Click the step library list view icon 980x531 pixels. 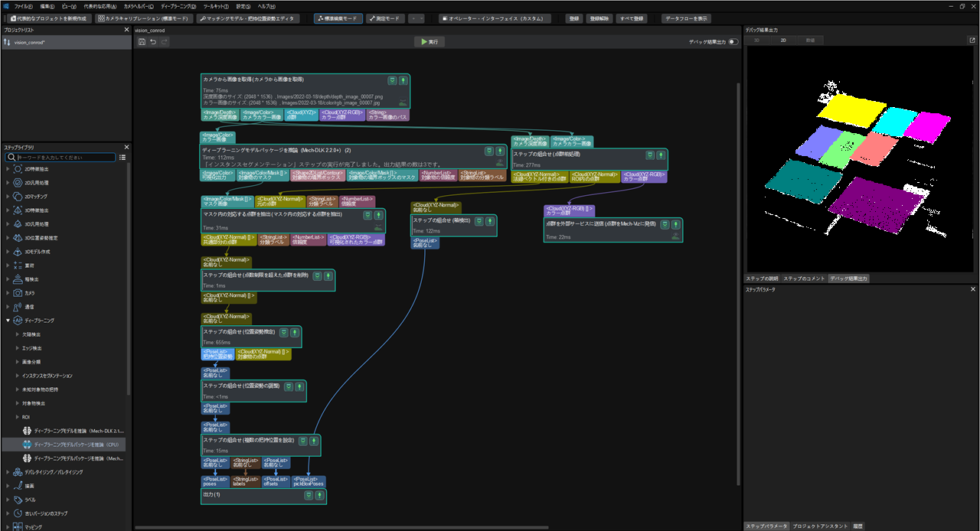(122, 157)
